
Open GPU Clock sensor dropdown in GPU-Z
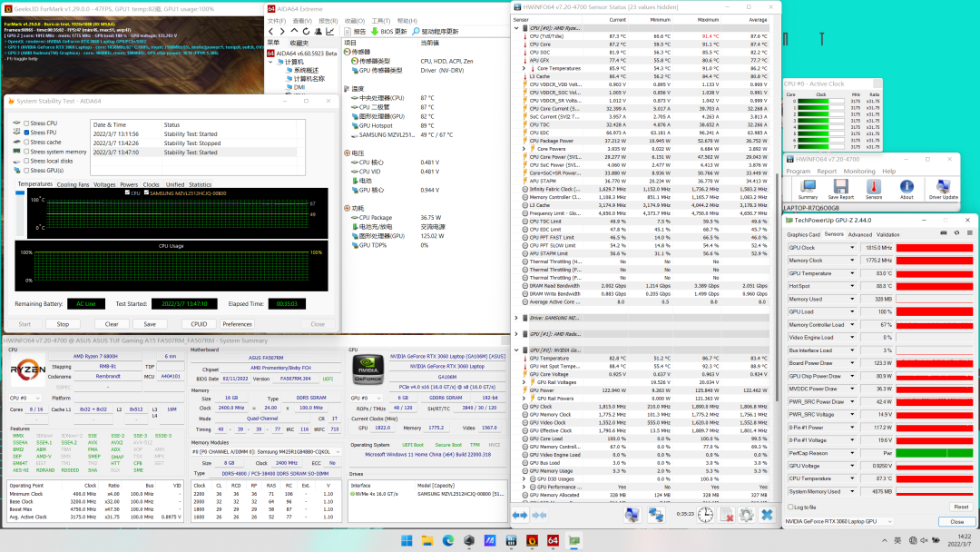click(852, 248)
